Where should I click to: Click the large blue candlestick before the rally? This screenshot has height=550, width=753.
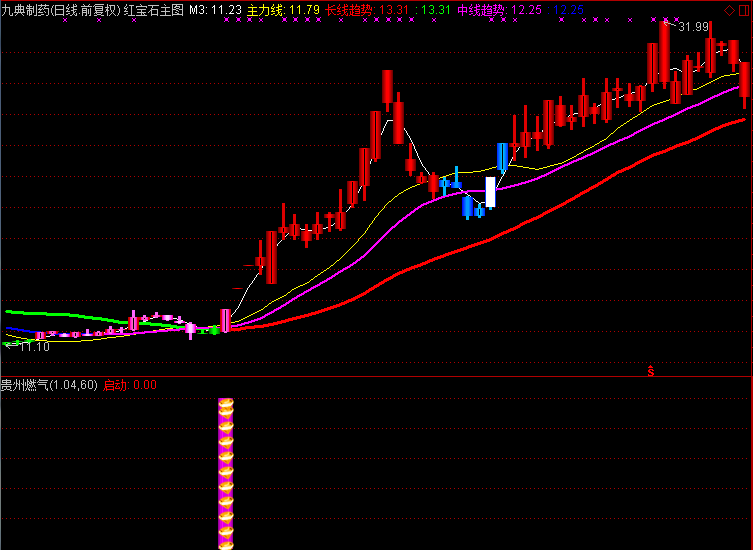pyautogui.click(x=503, y=157)
